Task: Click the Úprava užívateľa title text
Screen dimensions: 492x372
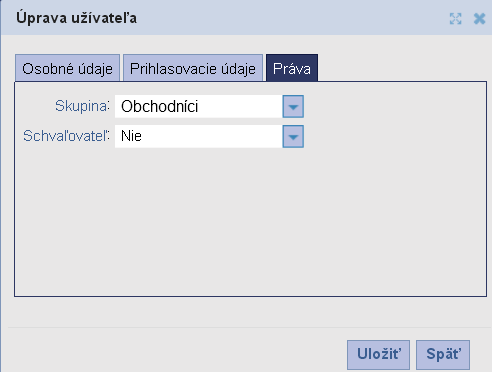Action: click(76, 18)
